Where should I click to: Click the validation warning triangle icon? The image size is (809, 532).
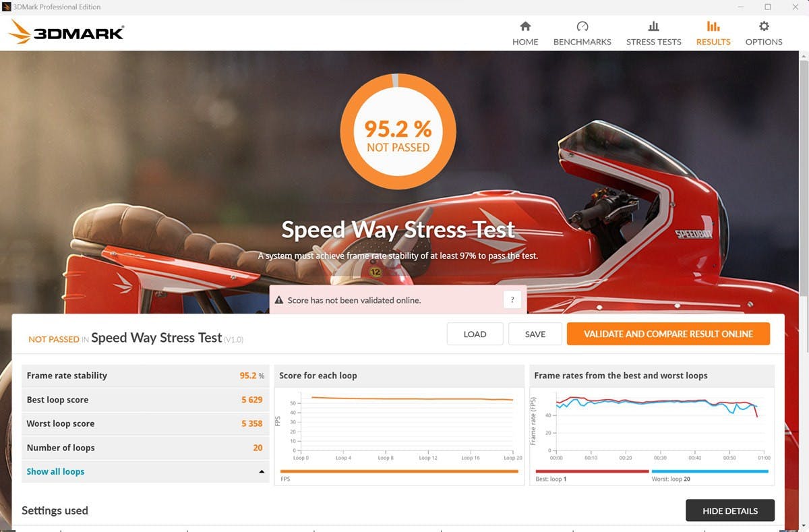coord(279,300)
